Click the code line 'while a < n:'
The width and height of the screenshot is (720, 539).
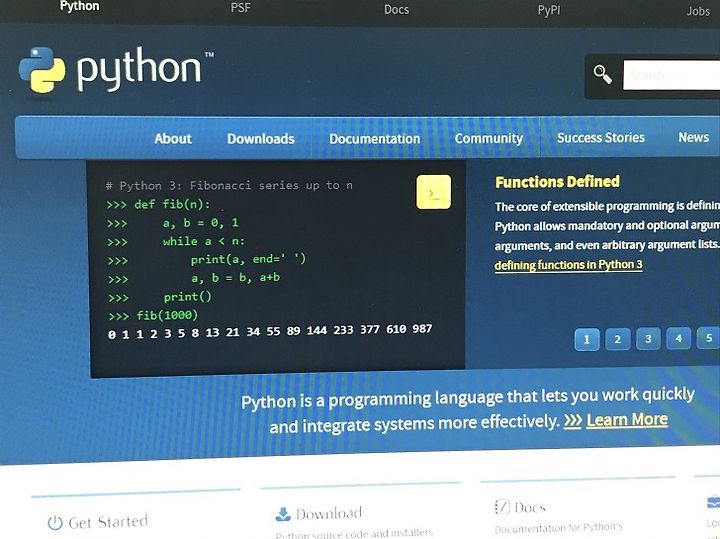204,241
